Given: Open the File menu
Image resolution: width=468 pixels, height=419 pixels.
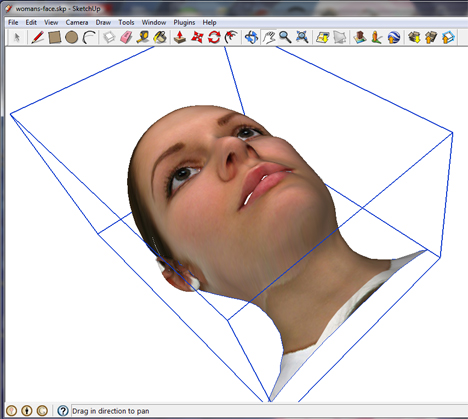Looking at the screenshot, I should click(x=13, y=22).
